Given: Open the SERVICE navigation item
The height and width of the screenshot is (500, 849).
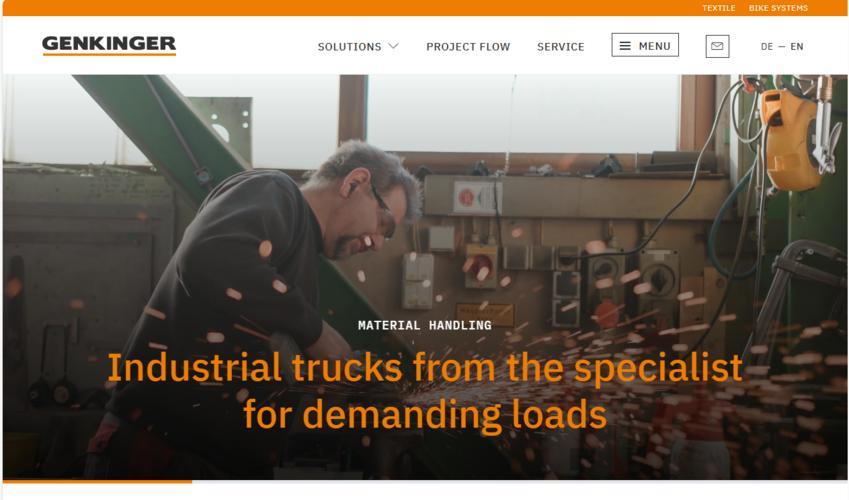Looking at the screenshot, I should [560, 47].
